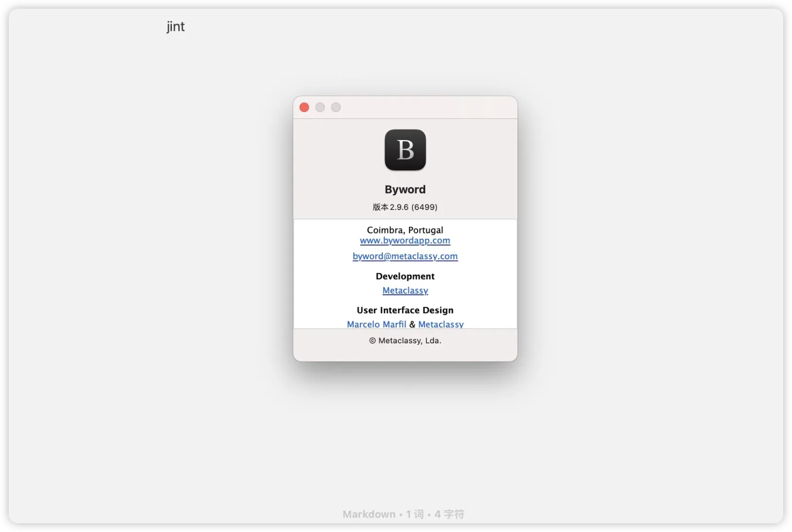Click the Development heading

(x=405, y=276)
